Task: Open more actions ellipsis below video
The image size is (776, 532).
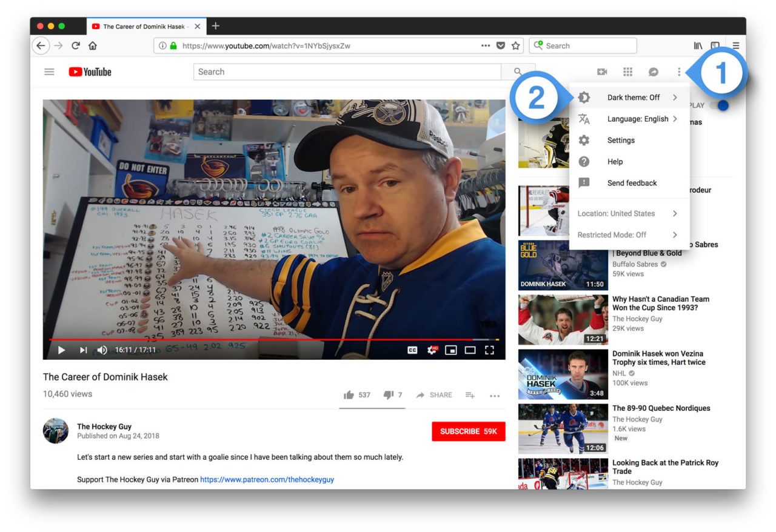Action: 495,396
